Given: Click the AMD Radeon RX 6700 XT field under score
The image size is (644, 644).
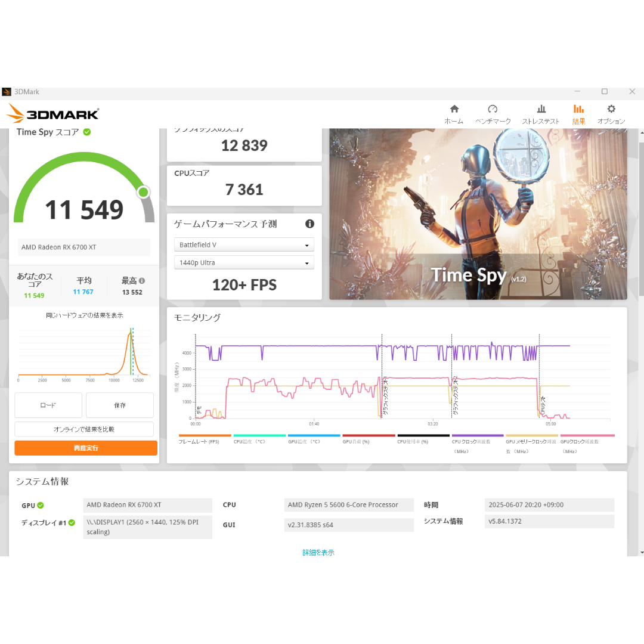Looking at the screenshot, I should click(x=84, y=247).
